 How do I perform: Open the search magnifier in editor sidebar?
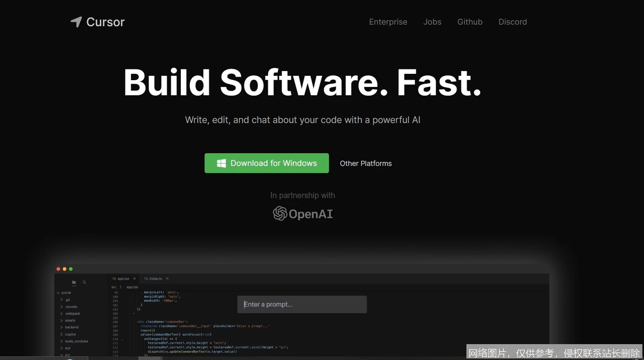click(x=84, y=283)
